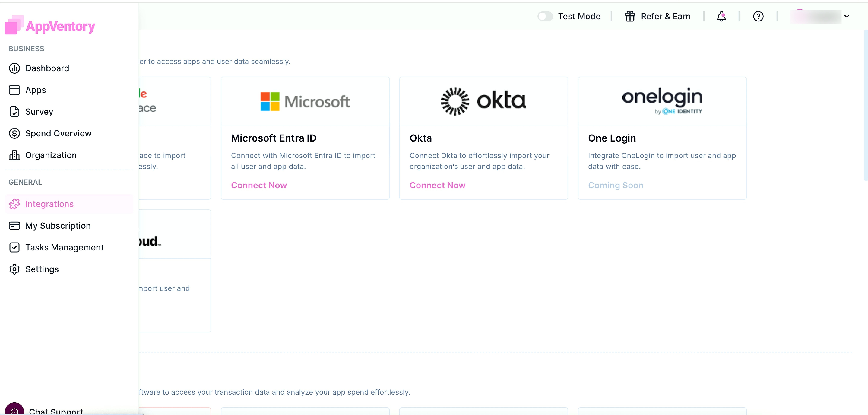The width and height of the screenshot is (868, 415).
Task: Click the page vertical scrollbar
Action: coord(866,105)
